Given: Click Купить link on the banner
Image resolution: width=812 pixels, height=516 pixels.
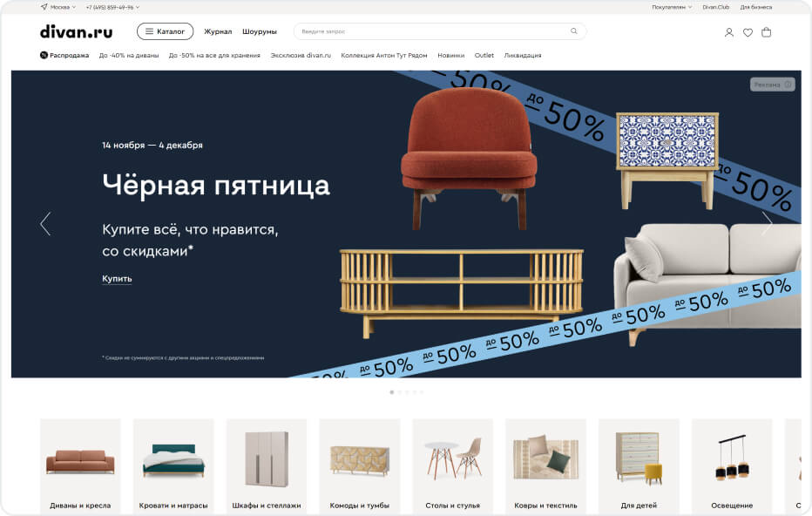Looking at the screenshot, I should [x=117, y=279].
